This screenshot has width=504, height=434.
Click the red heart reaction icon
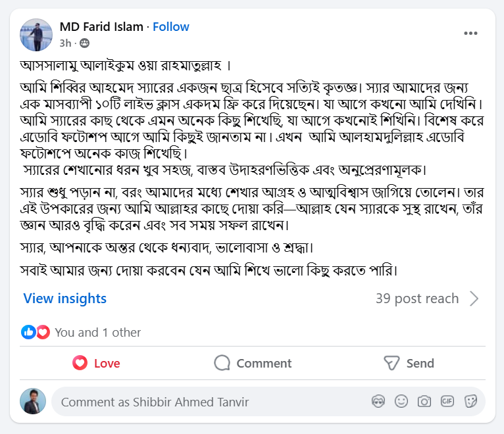(x=43, y=332)
